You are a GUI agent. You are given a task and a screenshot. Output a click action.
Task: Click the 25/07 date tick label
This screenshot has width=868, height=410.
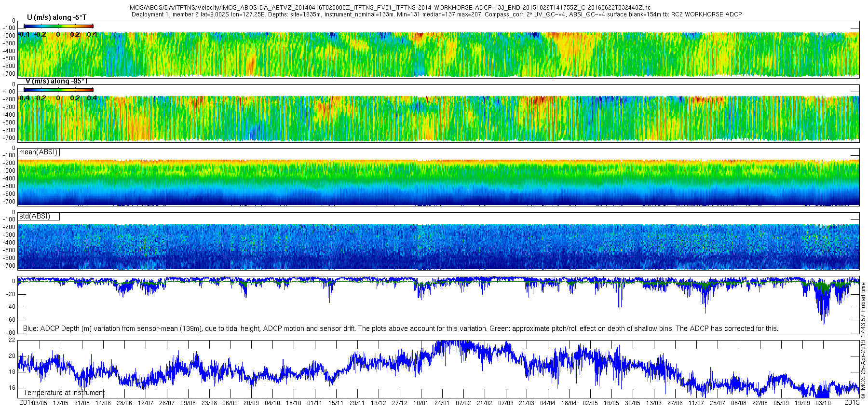point(718,403)
